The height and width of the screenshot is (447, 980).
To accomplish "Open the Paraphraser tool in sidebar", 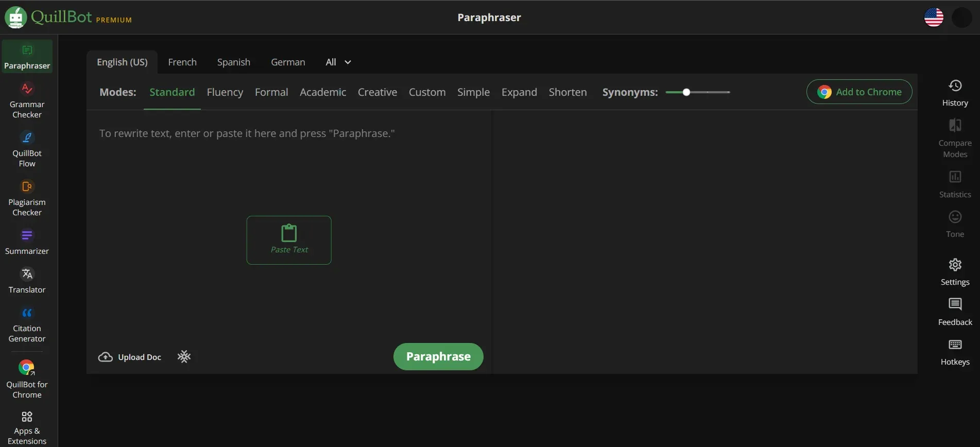I will coord(27,56).
